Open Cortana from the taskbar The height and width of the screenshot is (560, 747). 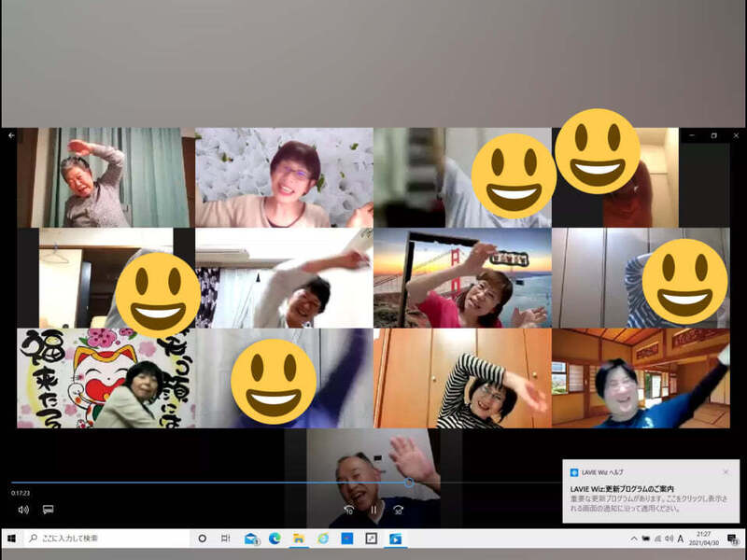[203, 539]
